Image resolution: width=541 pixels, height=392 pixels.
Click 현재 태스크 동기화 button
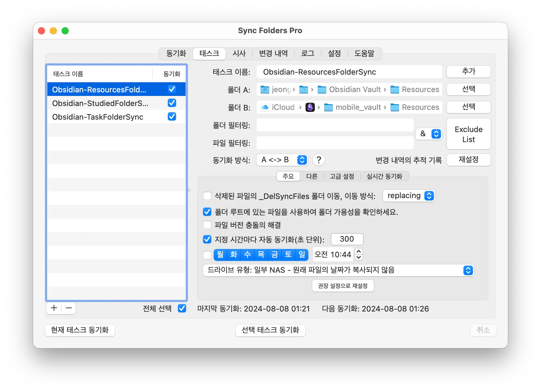click(x=80, y=330)
